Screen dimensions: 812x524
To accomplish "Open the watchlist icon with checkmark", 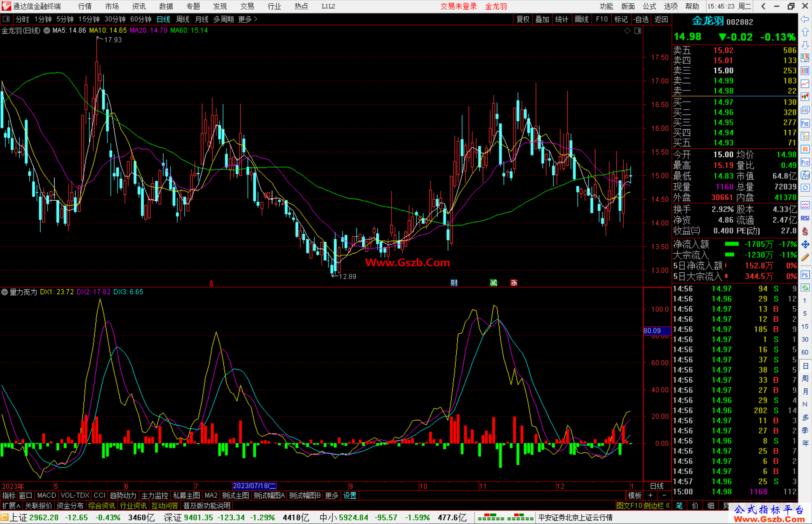I will 805,58.
